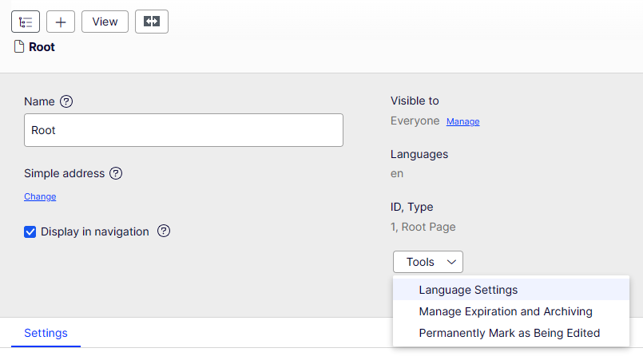Click the help icon beside Simple address
This screenshot has width=643, height=364.
pyautogui.click(x=116, y=173)
